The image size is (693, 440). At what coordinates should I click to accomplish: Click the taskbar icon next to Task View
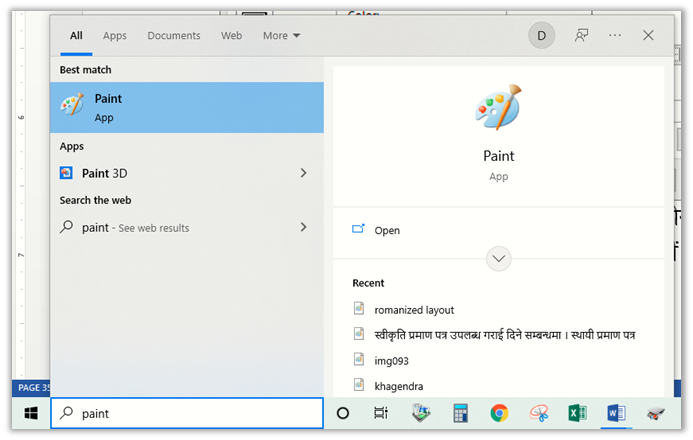(421, 413)
